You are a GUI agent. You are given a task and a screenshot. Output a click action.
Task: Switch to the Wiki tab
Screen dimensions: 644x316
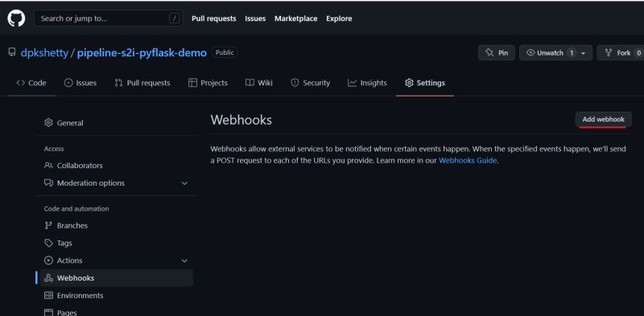pyautogui.click(x=258, y=83)
